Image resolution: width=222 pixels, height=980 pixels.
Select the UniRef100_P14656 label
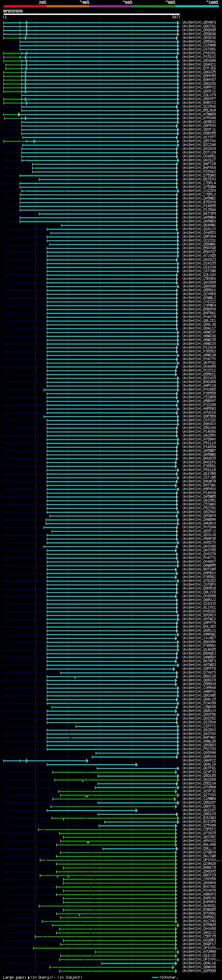(x=199, y=432)
